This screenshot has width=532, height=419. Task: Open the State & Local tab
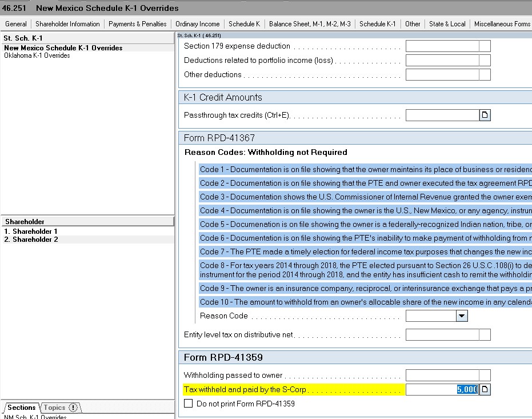(447, 24)
